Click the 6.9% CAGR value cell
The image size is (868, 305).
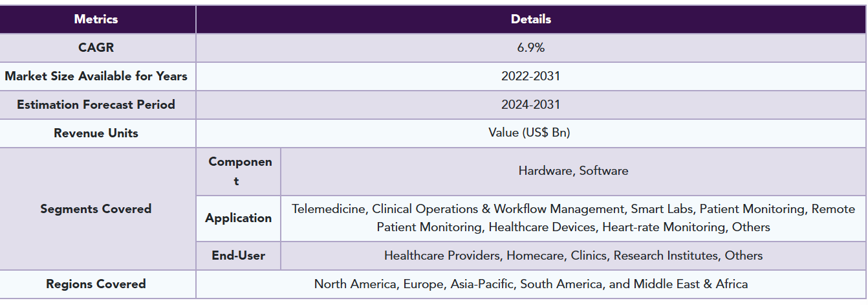(530, 48)
